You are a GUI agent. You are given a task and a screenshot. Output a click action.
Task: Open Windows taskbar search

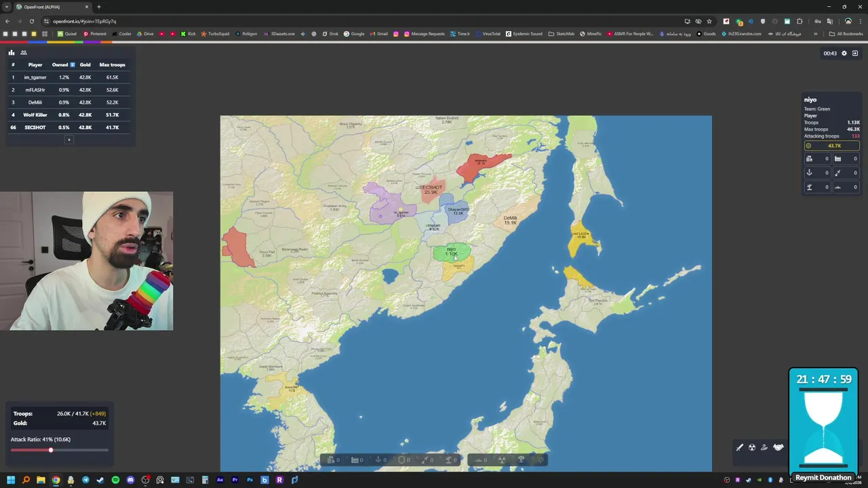tap(26, 480)
